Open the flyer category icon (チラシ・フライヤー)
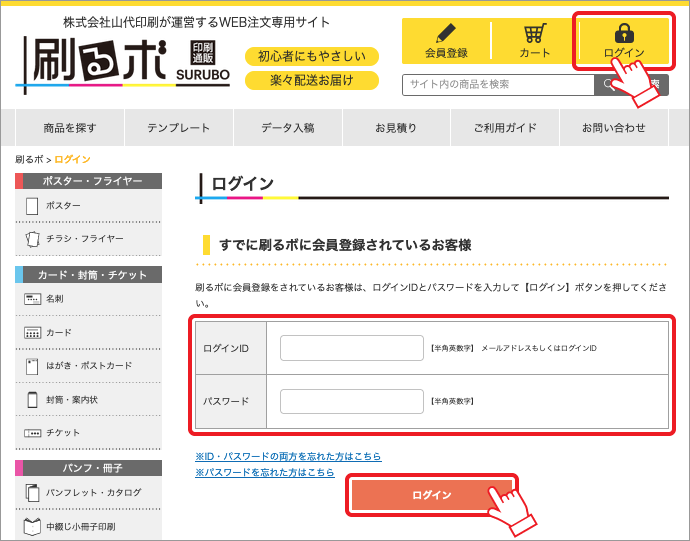Image resolution: width=690 pixels, height=541 pixels. coord(32,239)
